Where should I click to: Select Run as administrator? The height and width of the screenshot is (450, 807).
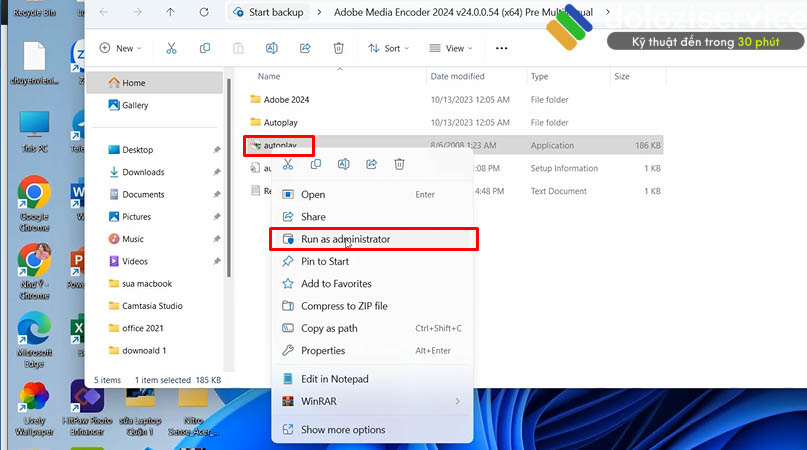(345, 239)
